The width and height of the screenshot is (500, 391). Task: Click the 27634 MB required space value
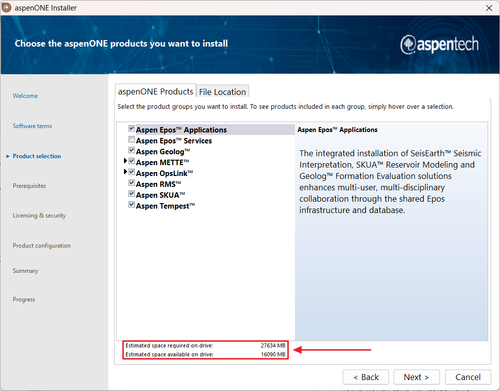pos(273,346)
